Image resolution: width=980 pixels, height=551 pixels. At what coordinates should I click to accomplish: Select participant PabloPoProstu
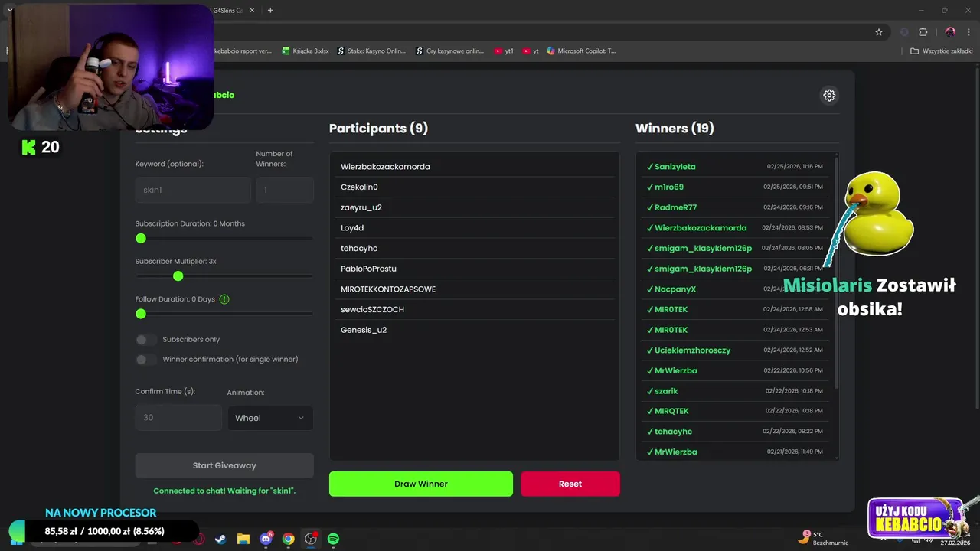tap(475, 269)
